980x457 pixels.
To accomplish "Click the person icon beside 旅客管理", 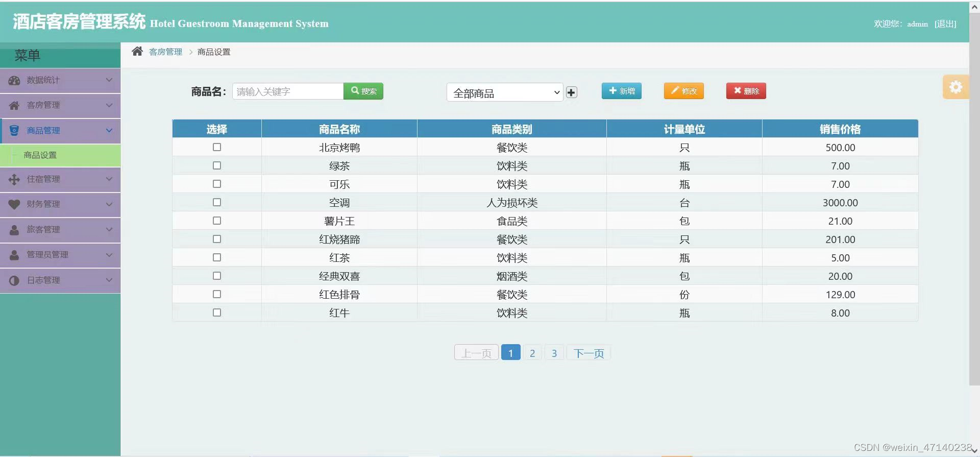I will click(x=14, y=229).
